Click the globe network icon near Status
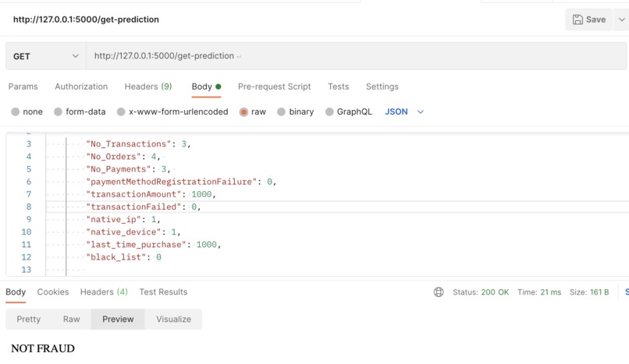Viewport: 629px width, 364px height. point(439,292)
